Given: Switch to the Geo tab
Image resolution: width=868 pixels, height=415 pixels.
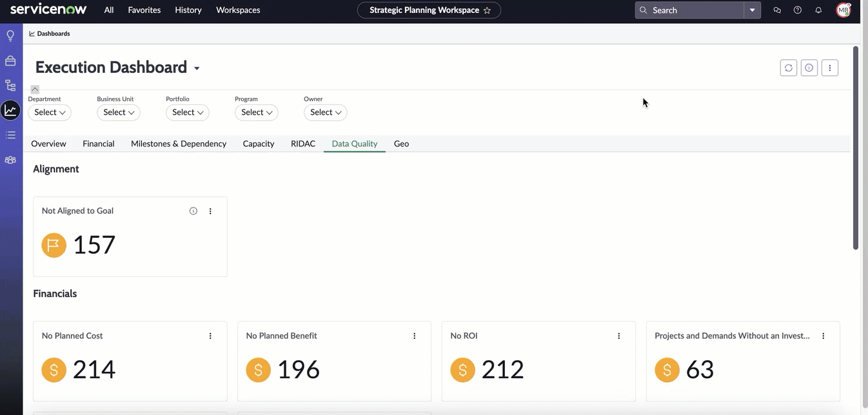Looking at the screenshot, I should pyautogui.click(x=402, y=144).
